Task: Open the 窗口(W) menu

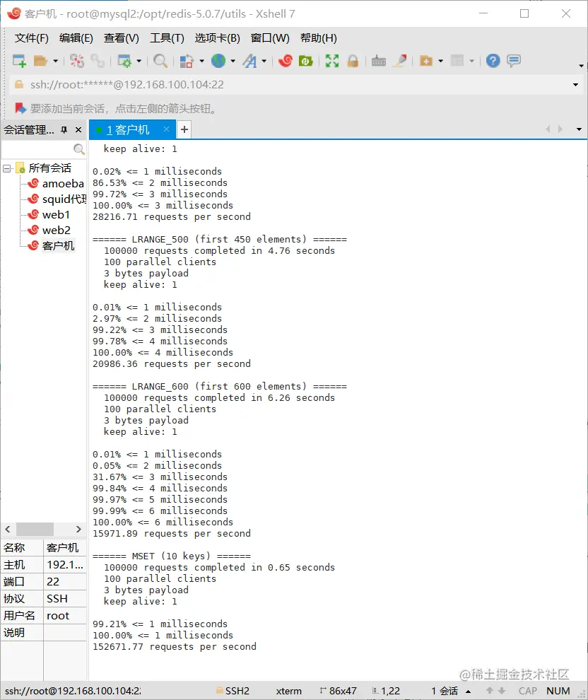Action: click(x=270, y=38)
